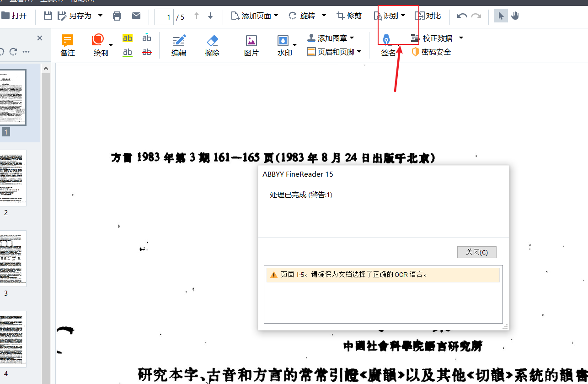
Task: Focus the current page number field
Action: 164,17
